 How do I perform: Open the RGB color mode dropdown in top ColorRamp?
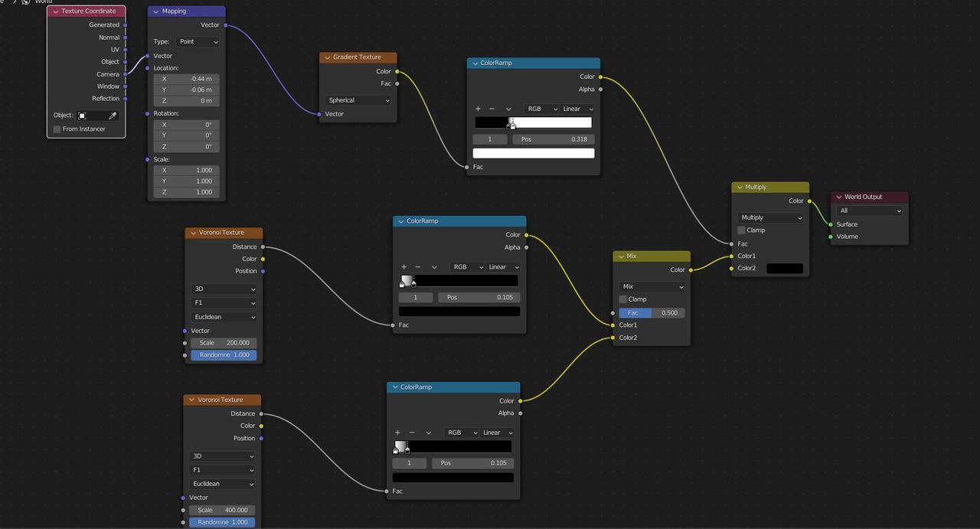pos(541,109)
